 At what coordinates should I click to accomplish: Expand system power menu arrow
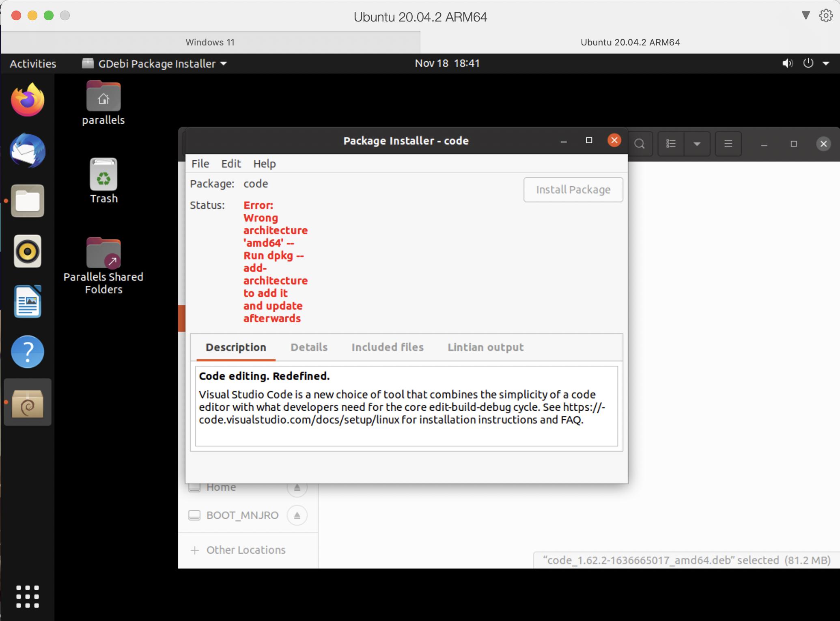click(x=826, y=63)
